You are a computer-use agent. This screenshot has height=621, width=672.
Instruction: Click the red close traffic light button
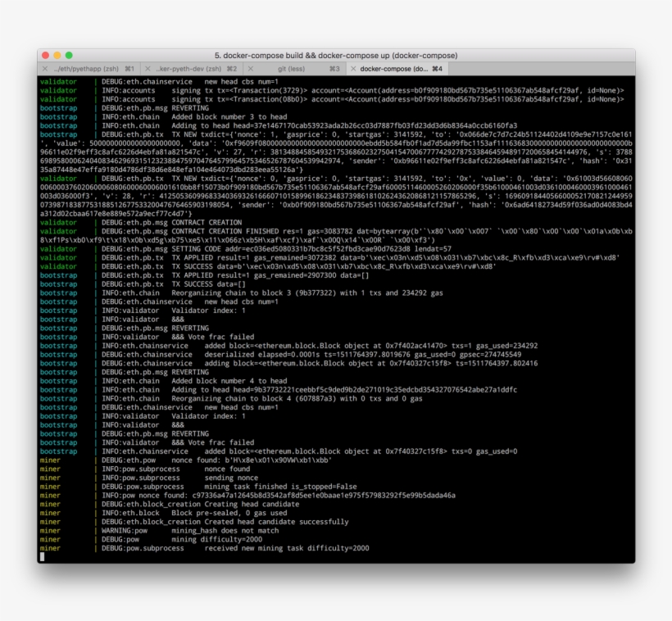coord(47,56)
